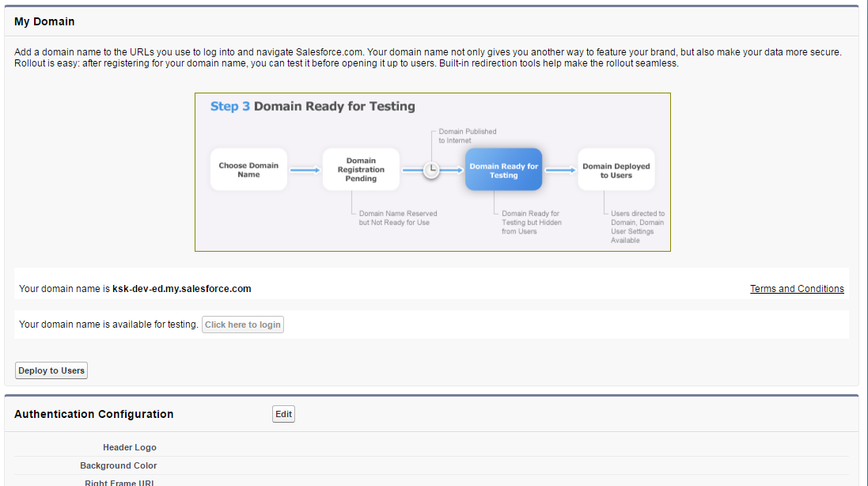Select the Background Color setting row
This screenshot has width=868, height=486.
118,465
